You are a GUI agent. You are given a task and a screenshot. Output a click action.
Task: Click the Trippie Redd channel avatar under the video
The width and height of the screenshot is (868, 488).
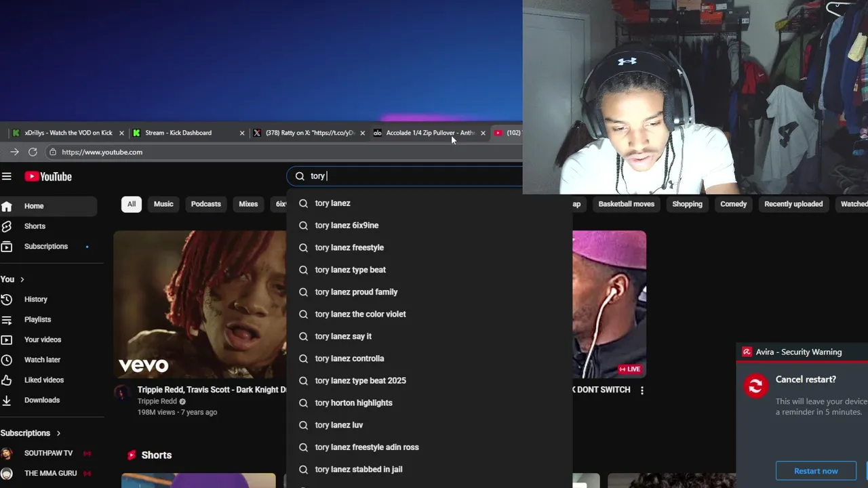pyautogui.click(x=122, y=392)
